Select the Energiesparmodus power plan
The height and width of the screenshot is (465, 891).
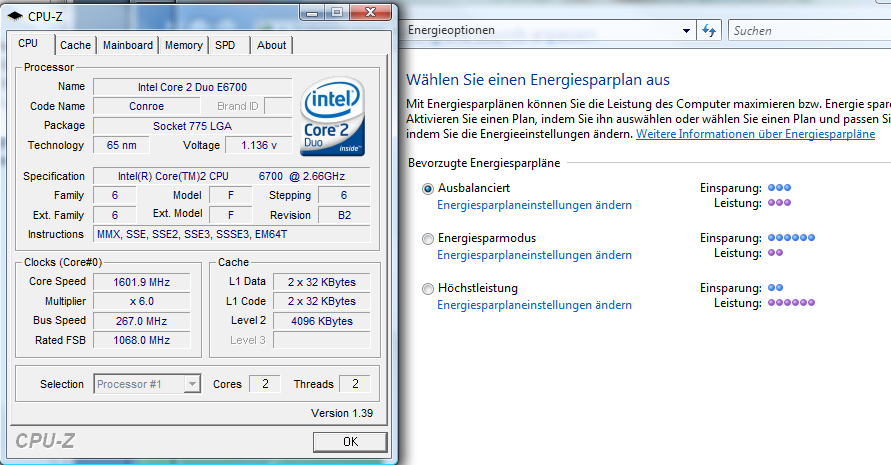pos(428,239)
